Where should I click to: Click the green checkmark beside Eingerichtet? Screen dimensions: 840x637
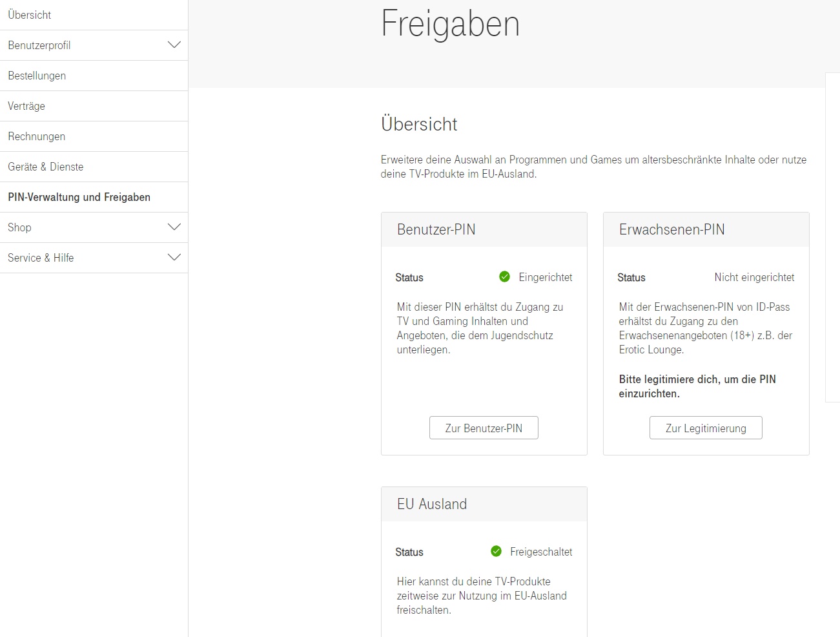[505, 277]
